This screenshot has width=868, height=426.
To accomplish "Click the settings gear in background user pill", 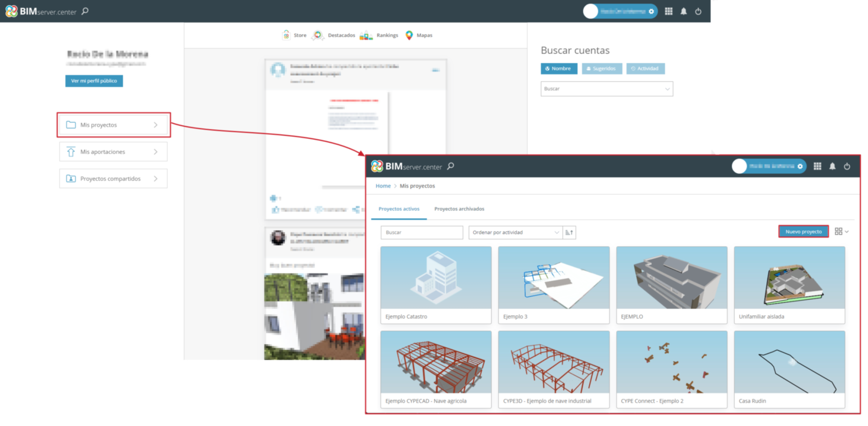I will pos(651,11).
